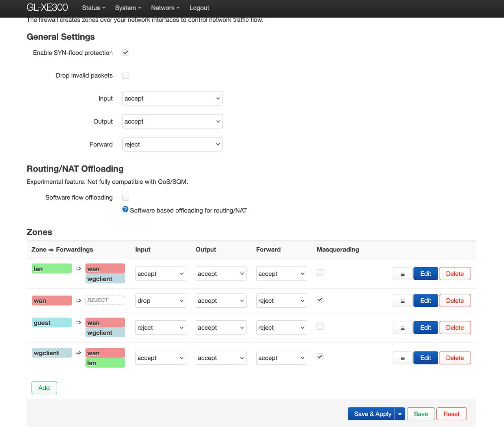Viewport: 504px width, 427px height.
Task: Enable Drop invalid packets checkbox
Action: 126,76
